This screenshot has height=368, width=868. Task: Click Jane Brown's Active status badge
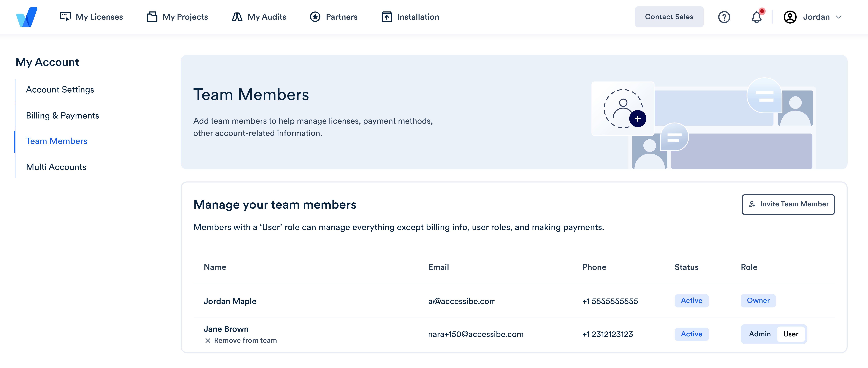(x=691, y=334)
